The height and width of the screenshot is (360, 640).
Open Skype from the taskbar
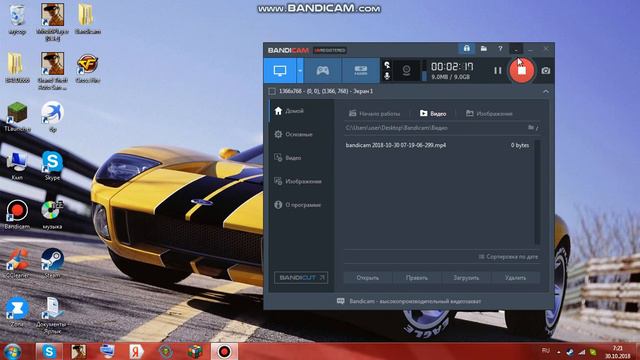tap(49, 351)
